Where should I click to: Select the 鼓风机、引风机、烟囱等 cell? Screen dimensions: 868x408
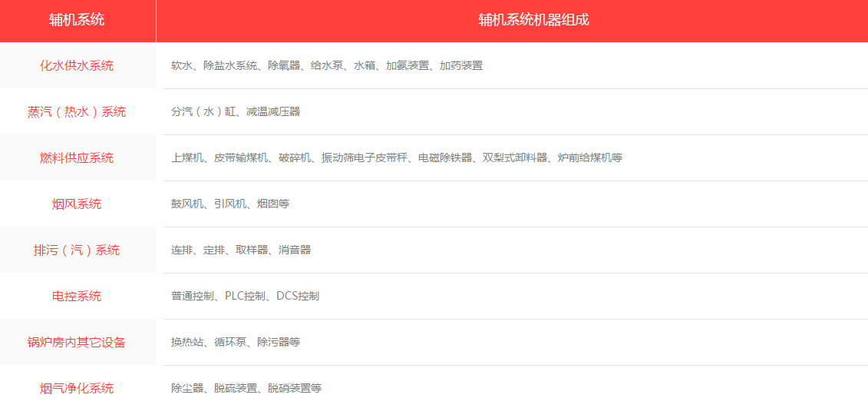(230, 204)
